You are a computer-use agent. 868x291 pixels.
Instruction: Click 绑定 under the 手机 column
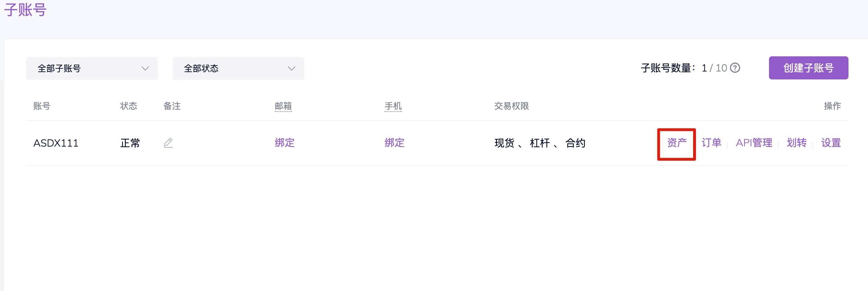pyautogui.click(x=395, y=143)
